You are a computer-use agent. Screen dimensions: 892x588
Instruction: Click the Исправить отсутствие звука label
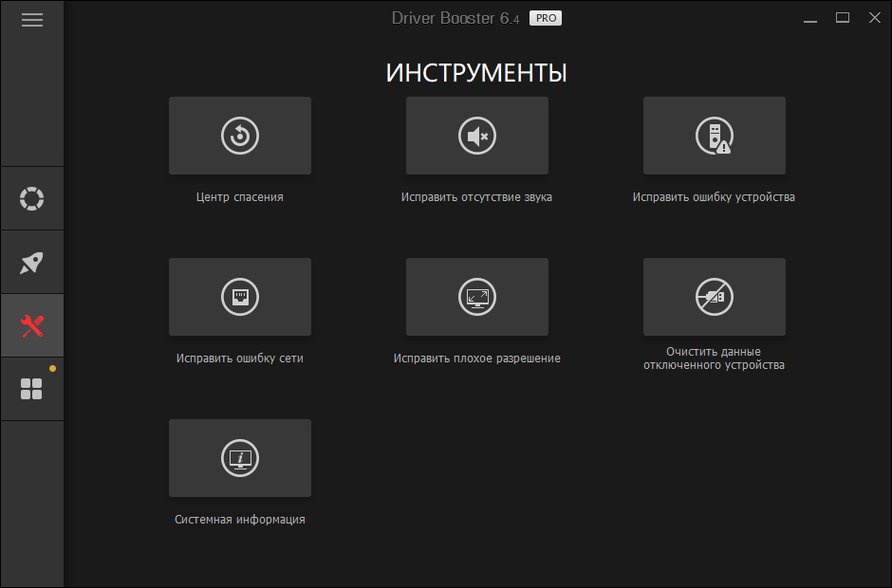(476, 197)
